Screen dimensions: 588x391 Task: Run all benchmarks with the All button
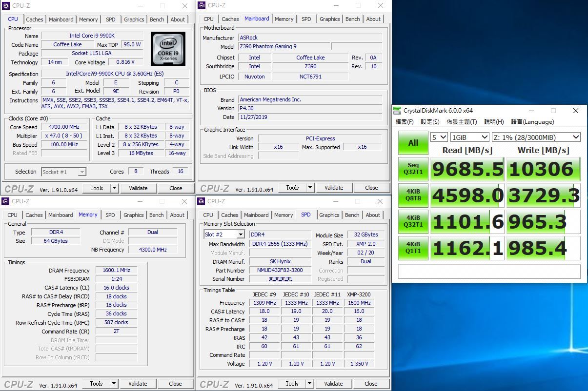pyautogui.click(x=413, y=143)
